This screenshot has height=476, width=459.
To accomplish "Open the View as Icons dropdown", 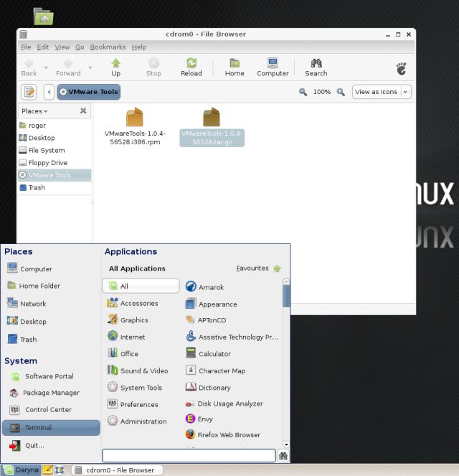I will tap(382, 92).
